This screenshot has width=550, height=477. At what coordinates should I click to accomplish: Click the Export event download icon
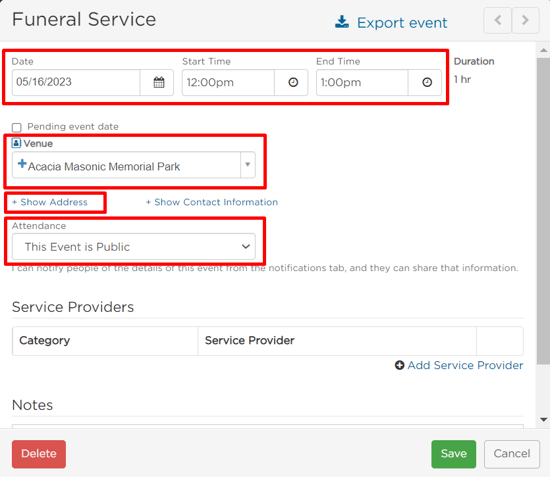[342, 22]
